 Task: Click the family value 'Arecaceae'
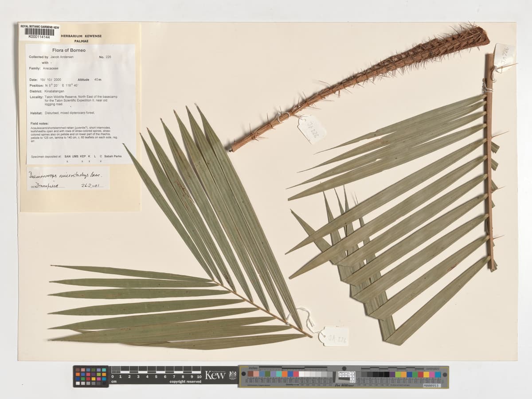(x=50, y=69)
